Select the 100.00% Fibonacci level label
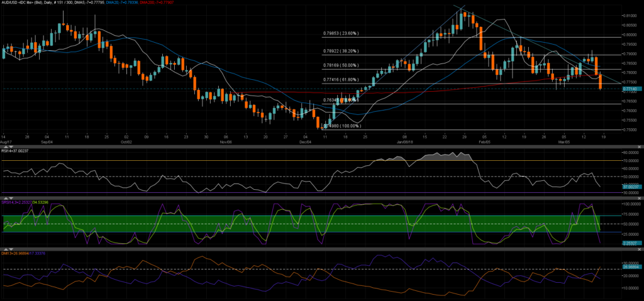 point(341,126)
